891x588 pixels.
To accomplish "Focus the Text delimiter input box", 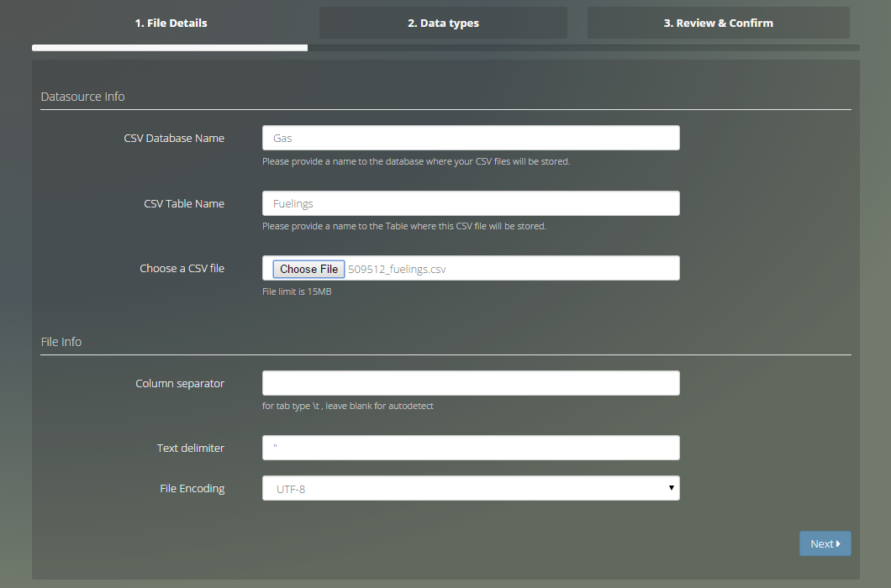I will coord(470,448).
